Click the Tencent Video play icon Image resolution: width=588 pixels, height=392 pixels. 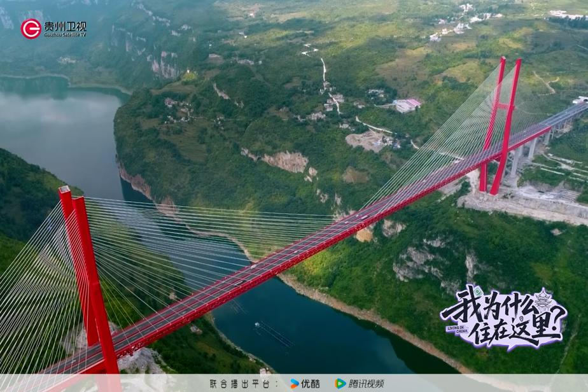click(340, 384)
